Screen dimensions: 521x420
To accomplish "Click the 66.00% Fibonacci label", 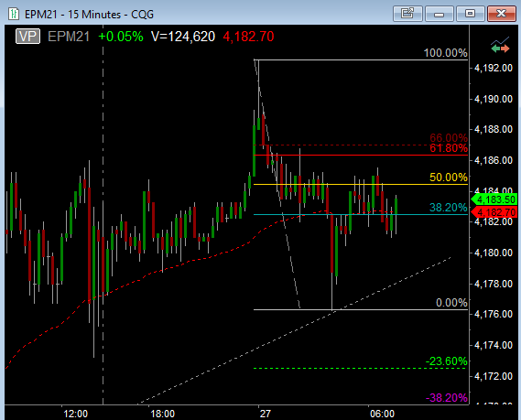I will [x=449, y=137].
